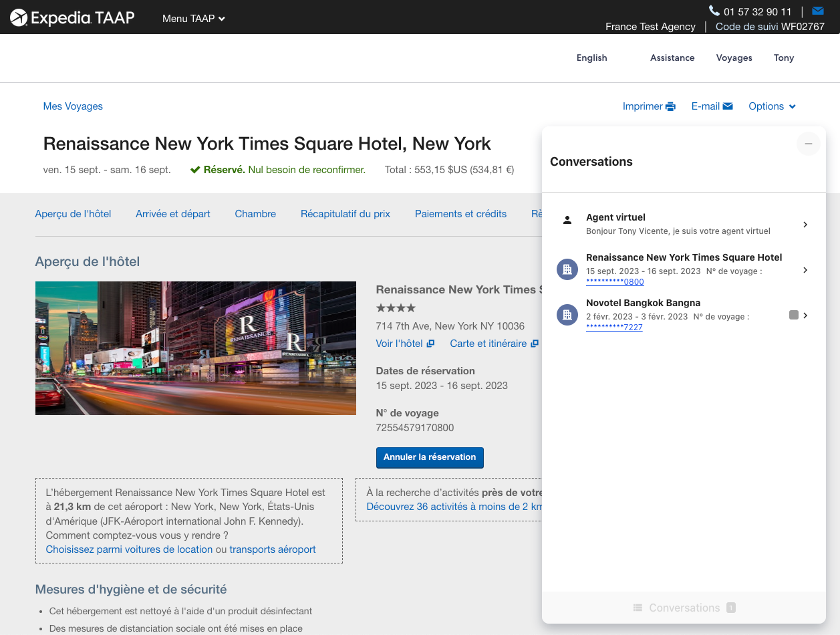Click Total 553,15 $US price text
The height and width of the screenshot is (635, 840).
tap(449, 170)
